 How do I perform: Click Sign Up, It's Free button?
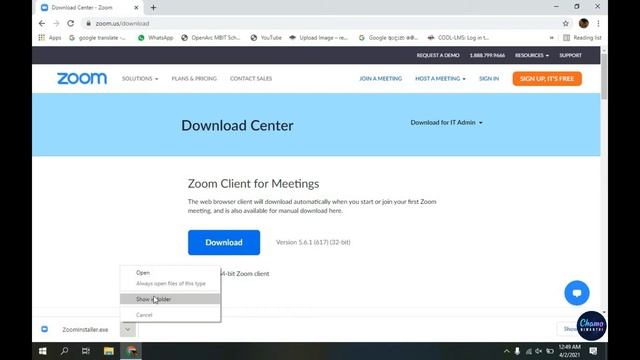547,78
